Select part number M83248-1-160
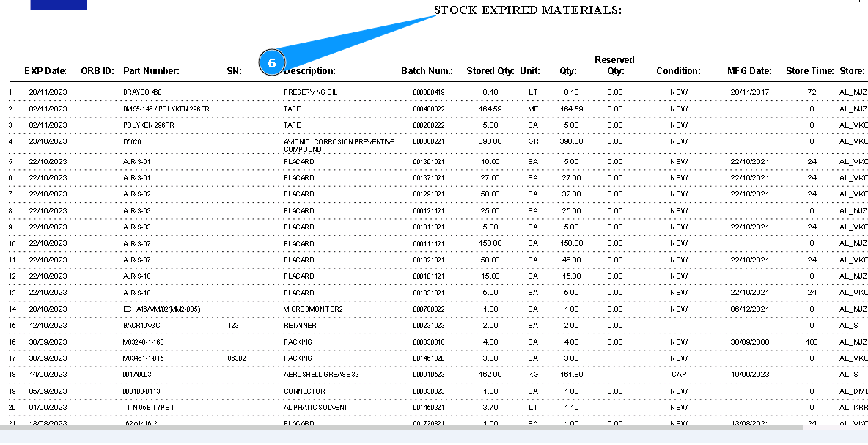The image size is (868, 445). (x=144, y=342)
